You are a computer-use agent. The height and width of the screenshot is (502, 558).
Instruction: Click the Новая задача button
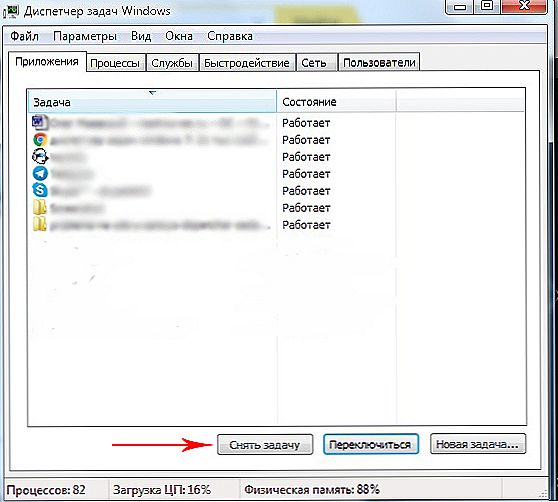478,444
